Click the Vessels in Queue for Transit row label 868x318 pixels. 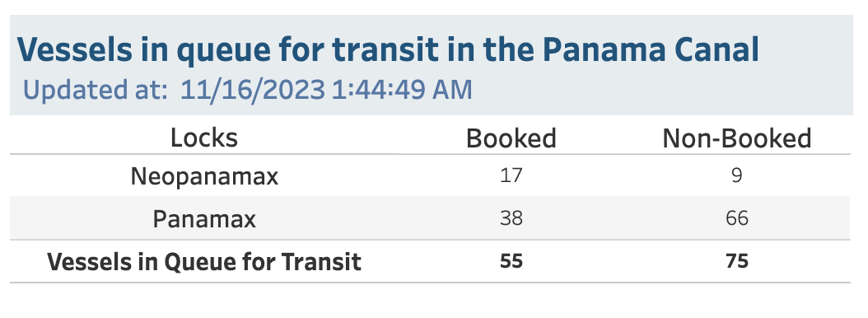coord(204,261)
